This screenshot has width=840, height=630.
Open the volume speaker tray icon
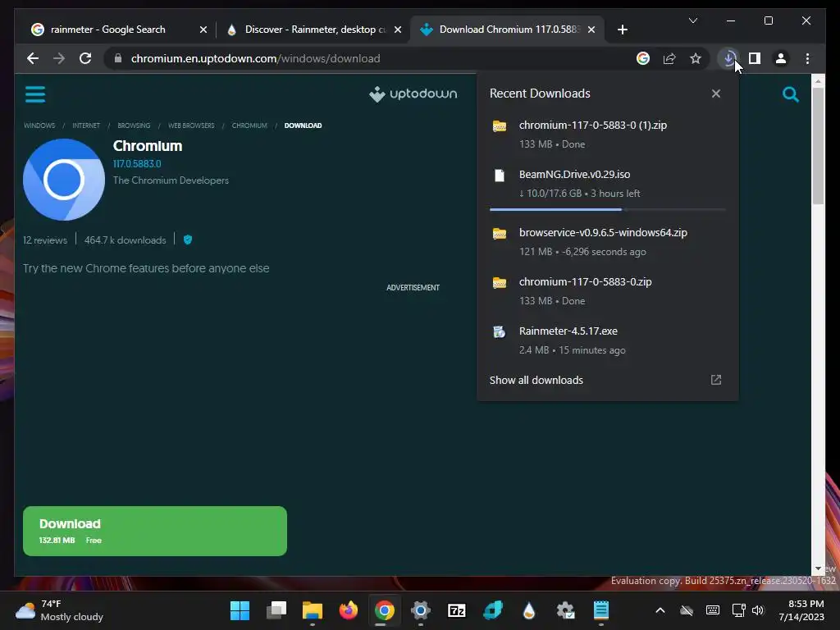[x=757, y=610]
